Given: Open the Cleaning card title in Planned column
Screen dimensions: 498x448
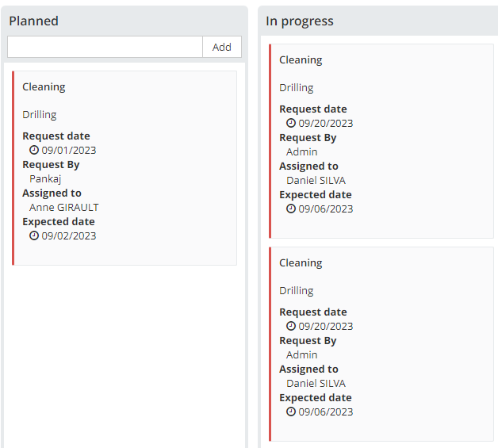Looking at the screenshot, I should pyautogui.click(x=44, y=86).
